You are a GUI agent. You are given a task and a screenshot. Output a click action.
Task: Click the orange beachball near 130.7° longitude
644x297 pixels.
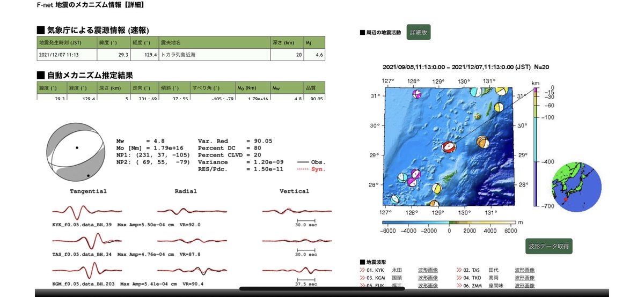point(483,142)
